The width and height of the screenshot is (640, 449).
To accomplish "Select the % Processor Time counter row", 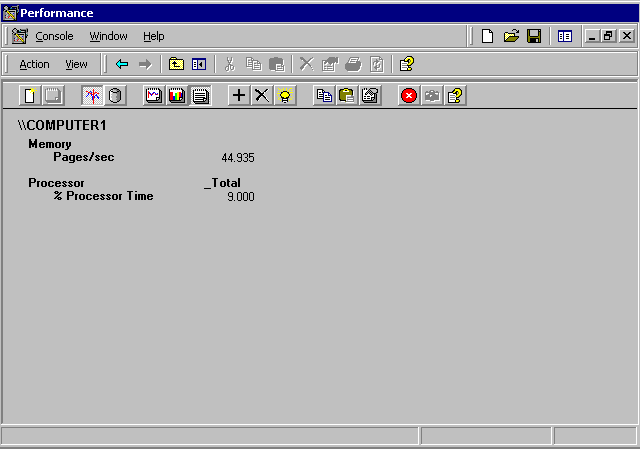I will tap(103, 197).
